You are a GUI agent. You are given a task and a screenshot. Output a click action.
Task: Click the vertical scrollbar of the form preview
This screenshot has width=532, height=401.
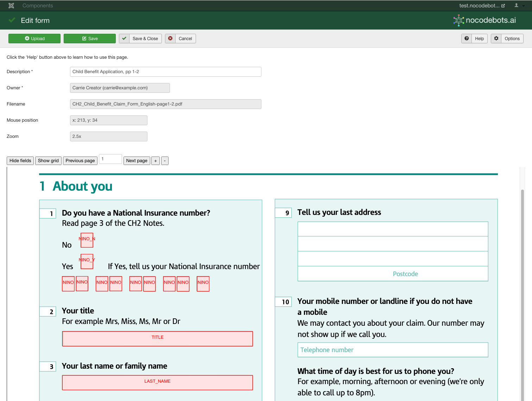pyautogui.click(x=522, y=281)
